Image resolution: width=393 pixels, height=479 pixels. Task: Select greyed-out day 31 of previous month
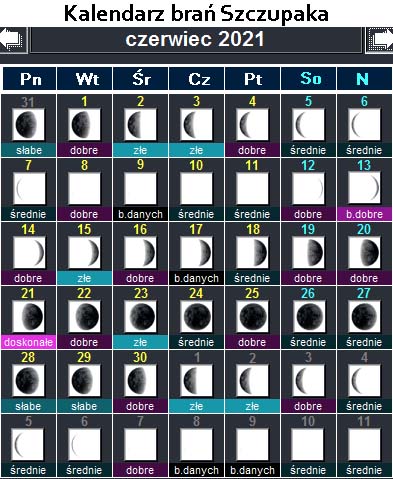click(28, 102)
